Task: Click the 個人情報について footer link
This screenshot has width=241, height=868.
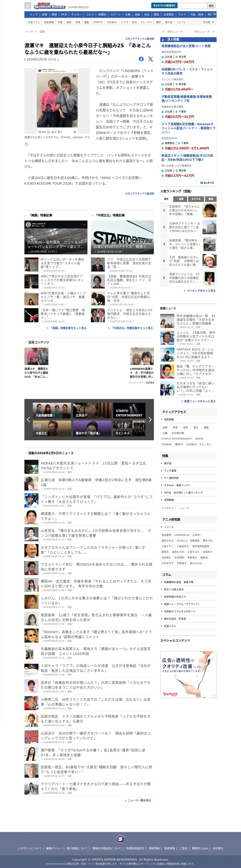Action: (x=77, y=848)
